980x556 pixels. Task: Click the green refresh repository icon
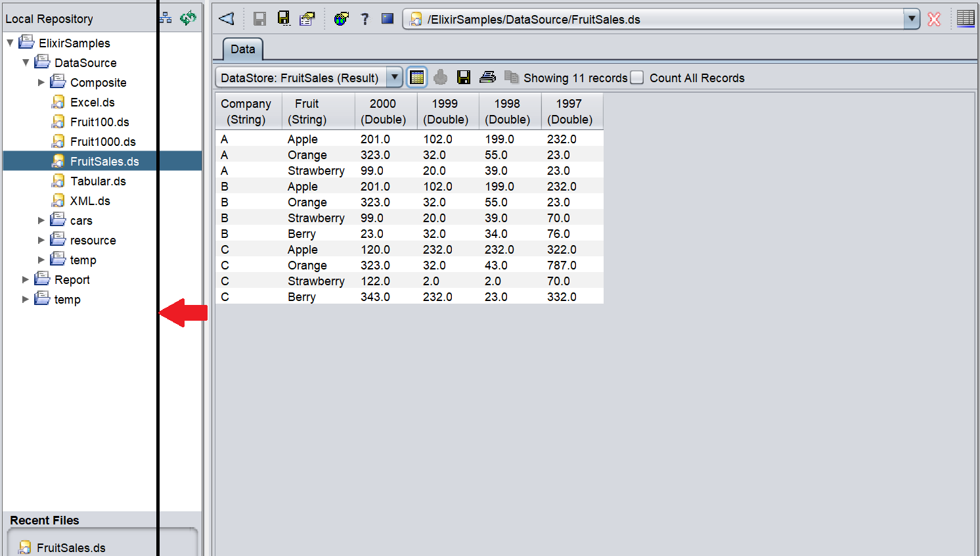188,18
